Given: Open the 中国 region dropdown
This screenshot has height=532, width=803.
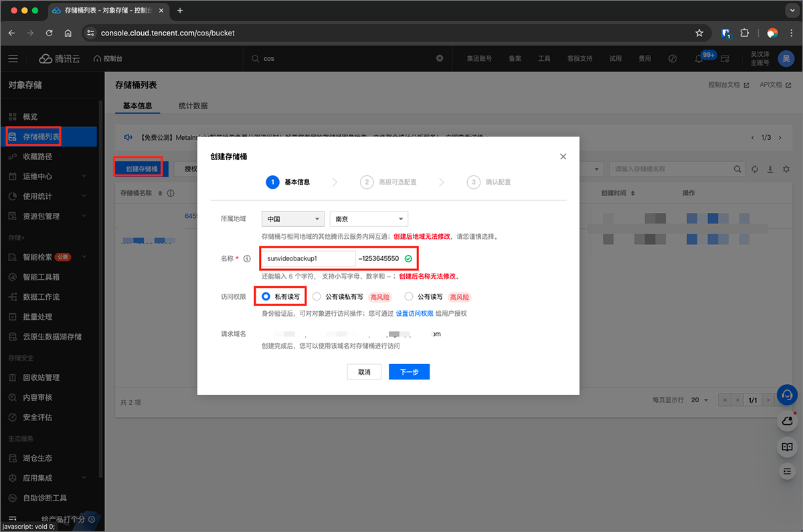Looking at the screenshot, I should [x=293, y=219].
